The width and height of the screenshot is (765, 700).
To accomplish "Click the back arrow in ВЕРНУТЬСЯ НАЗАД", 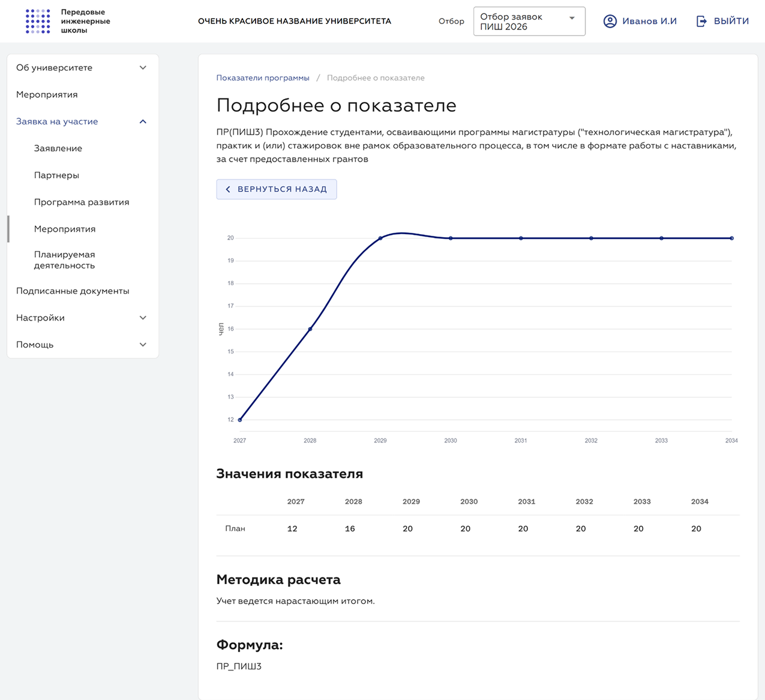I will (228, 189).
